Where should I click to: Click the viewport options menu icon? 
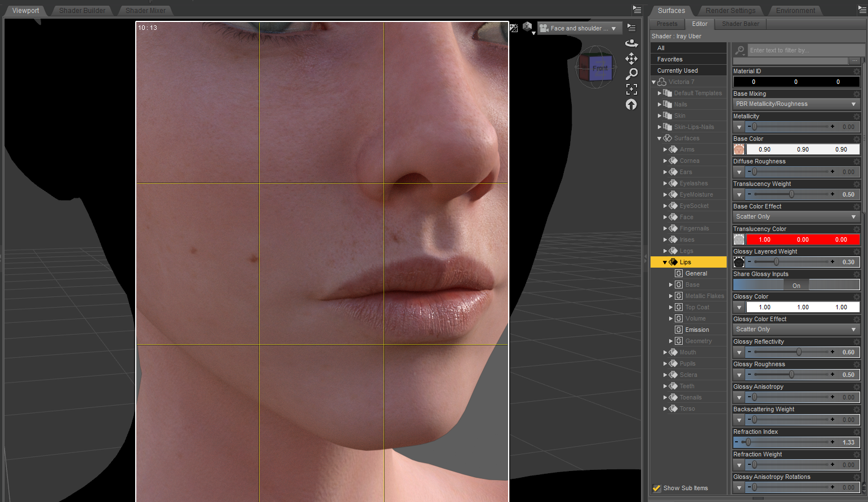tap(631, 28)
